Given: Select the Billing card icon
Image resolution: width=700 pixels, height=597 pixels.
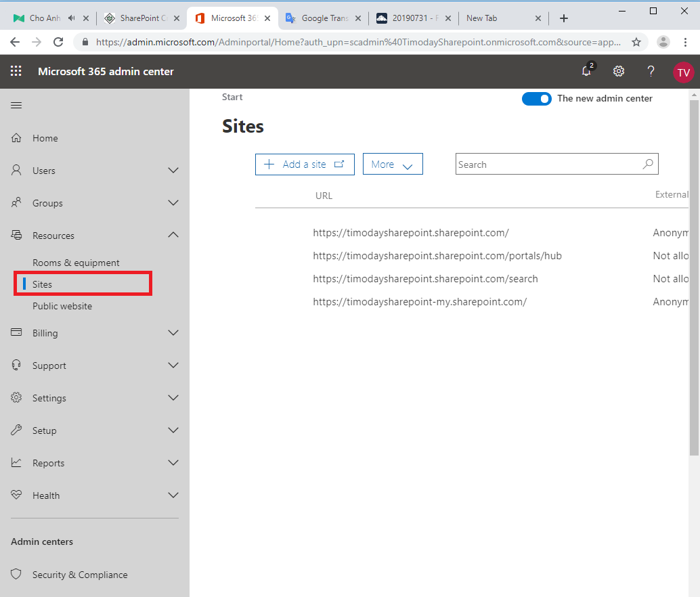Looking at the screenshot, I should pyautogui.click(x=16, y=332).
